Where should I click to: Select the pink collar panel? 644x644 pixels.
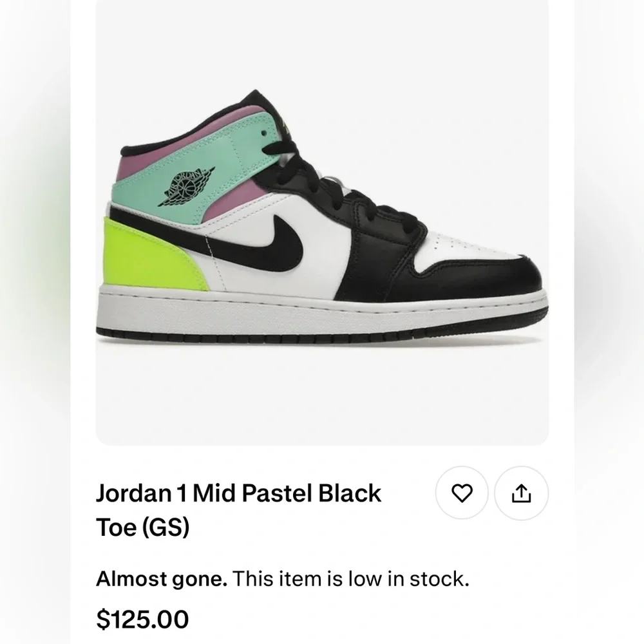coord(135,173)
